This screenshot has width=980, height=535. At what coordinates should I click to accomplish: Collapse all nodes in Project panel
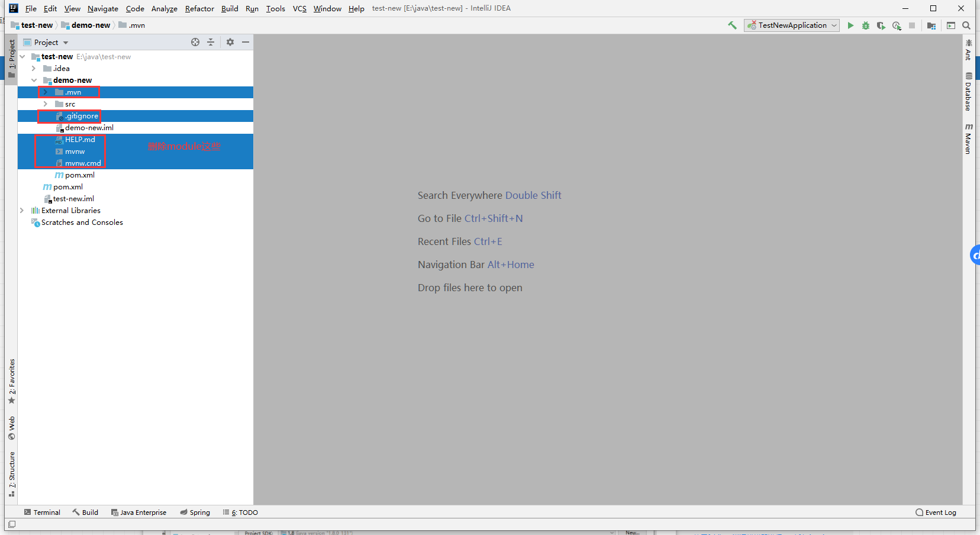pos(211,42)
